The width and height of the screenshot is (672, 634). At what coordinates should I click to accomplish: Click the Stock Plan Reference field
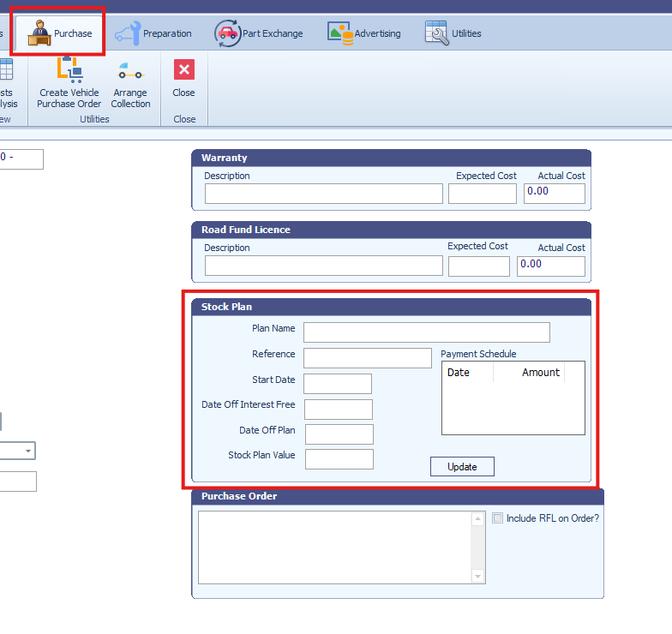pyautogui.click(x=367, y=358)
